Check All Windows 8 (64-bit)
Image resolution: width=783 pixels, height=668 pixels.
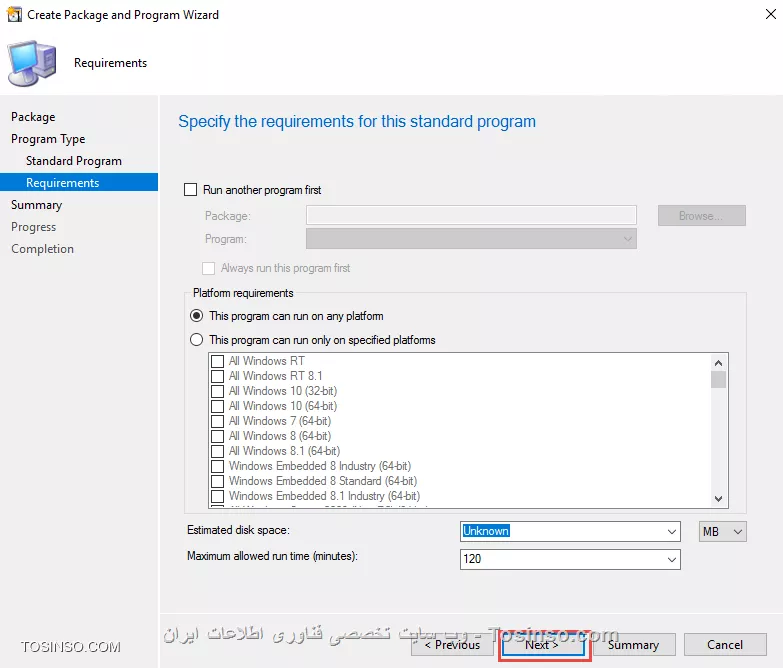pos(217,436)
